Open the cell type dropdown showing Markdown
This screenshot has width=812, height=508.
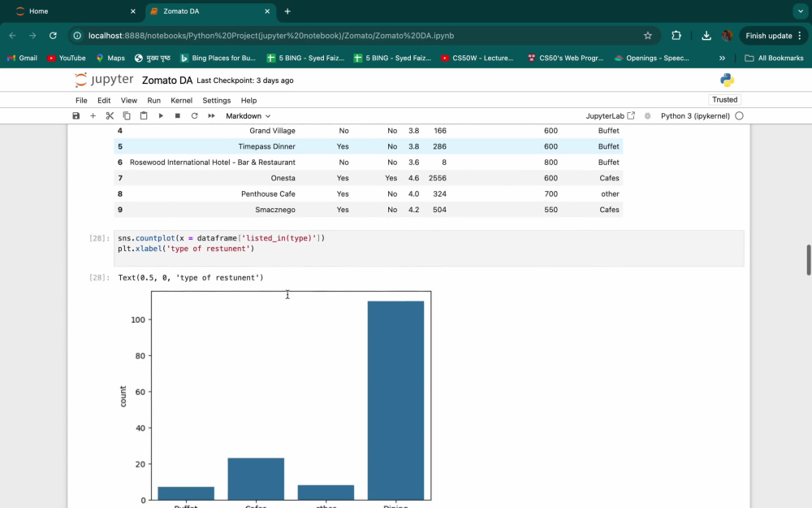point(248,116)
